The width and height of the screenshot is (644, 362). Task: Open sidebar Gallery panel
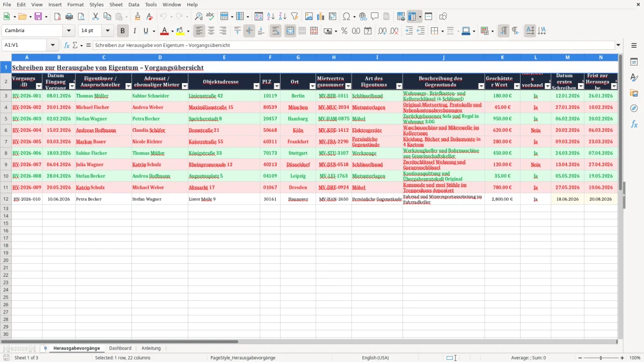point(634,93)
